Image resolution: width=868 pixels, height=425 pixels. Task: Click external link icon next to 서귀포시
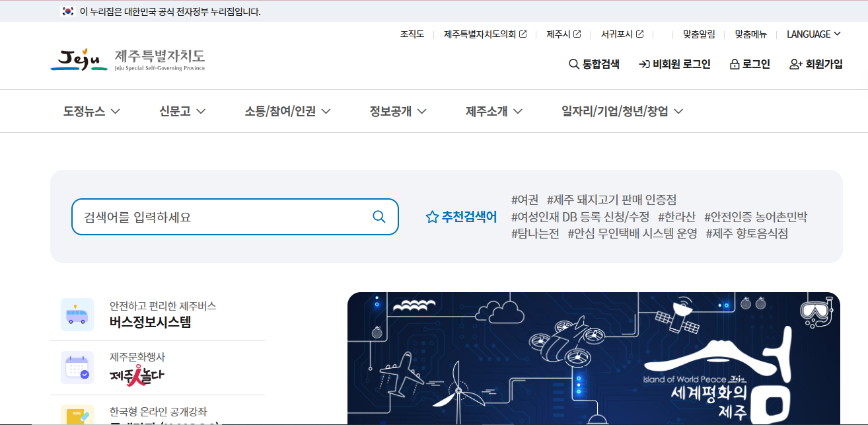point(639,34)
